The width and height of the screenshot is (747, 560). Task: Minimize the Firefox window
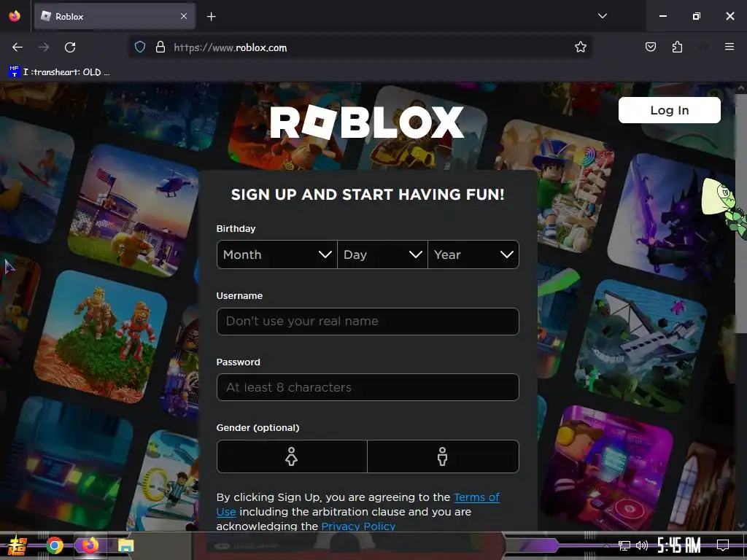(662, 16)
